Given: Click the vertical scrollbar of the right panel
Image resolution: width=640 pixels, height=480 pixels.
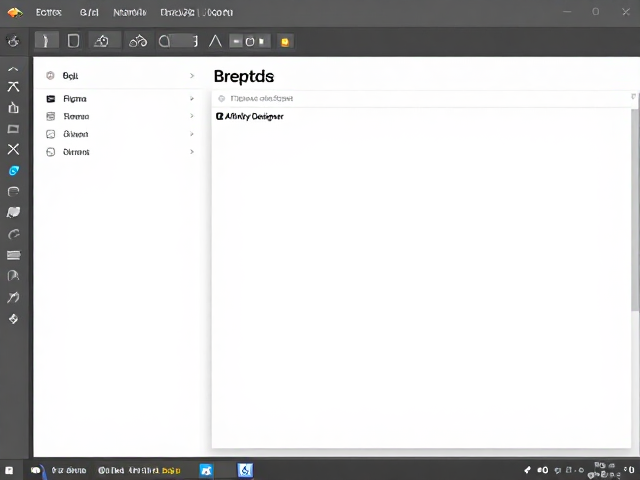Looking at the screenshot, I should pyautogui.click(x=635, y=209).
